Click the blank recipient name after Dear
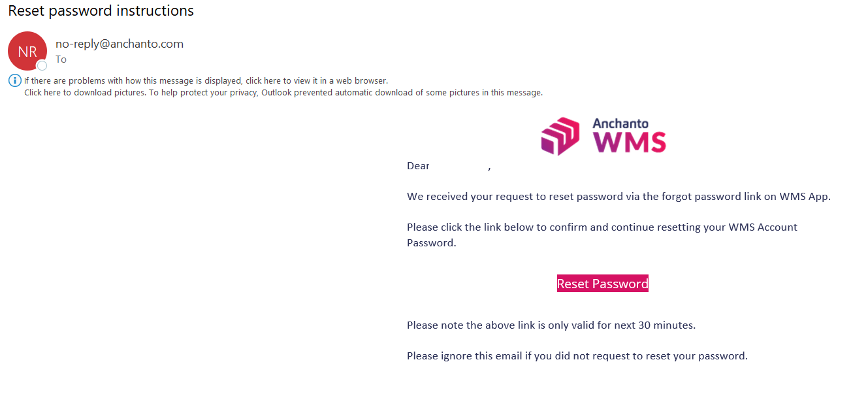Image resolution: width=868 pixels, height=396 pixels. (x=458, y=166)
